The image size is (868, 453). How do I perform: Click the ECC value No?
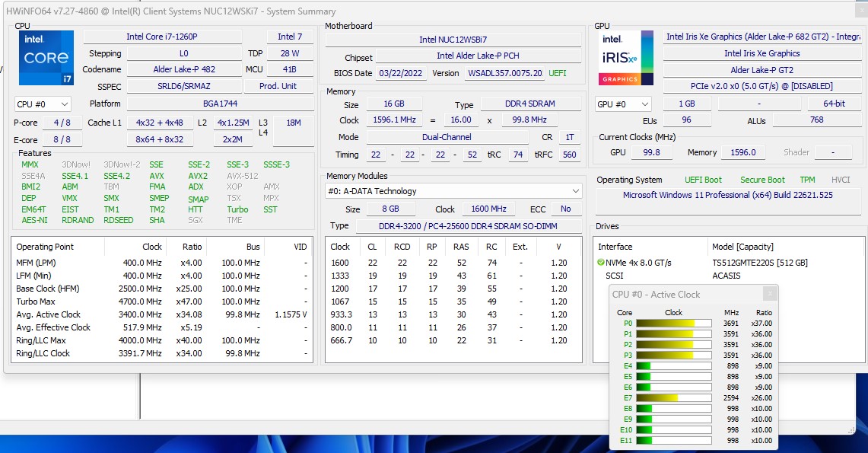tap(566, 209)
